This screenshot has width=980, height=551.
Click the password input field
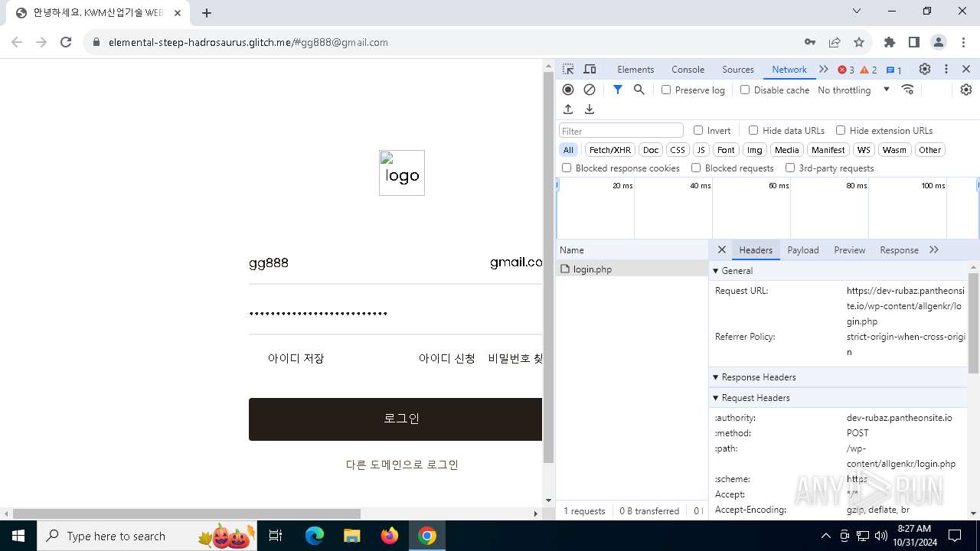point(396,313)
